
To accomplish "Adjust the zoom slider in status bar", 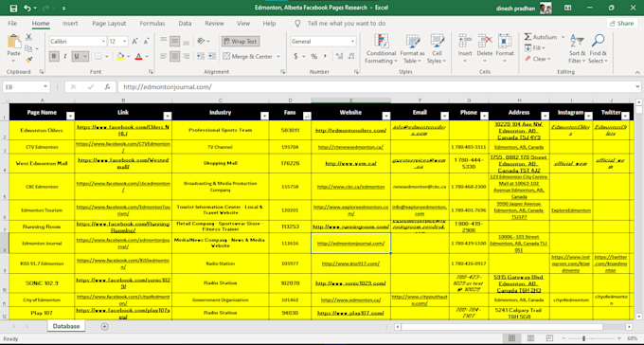I will tap(583, 338).
